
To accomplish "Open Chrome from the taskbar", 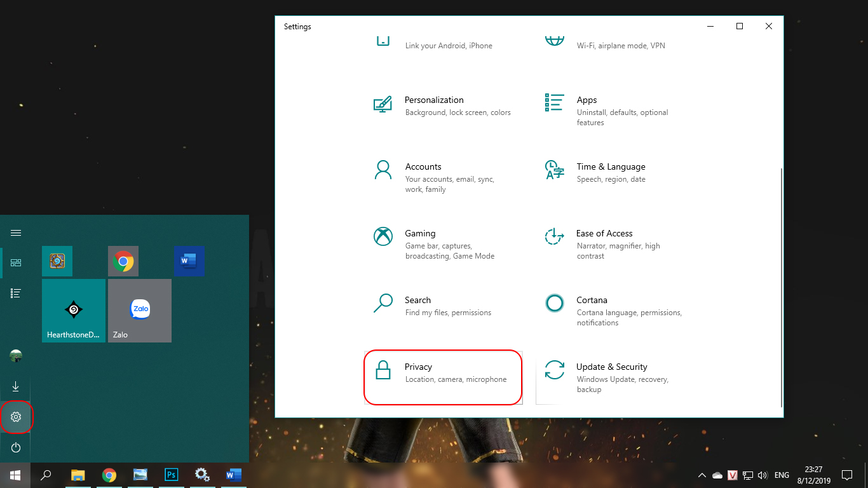I will (x=109, y=475).
